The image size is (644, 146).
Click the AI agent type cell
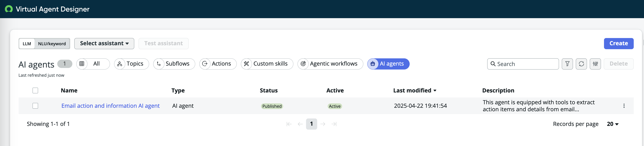[x=183, y=106]
